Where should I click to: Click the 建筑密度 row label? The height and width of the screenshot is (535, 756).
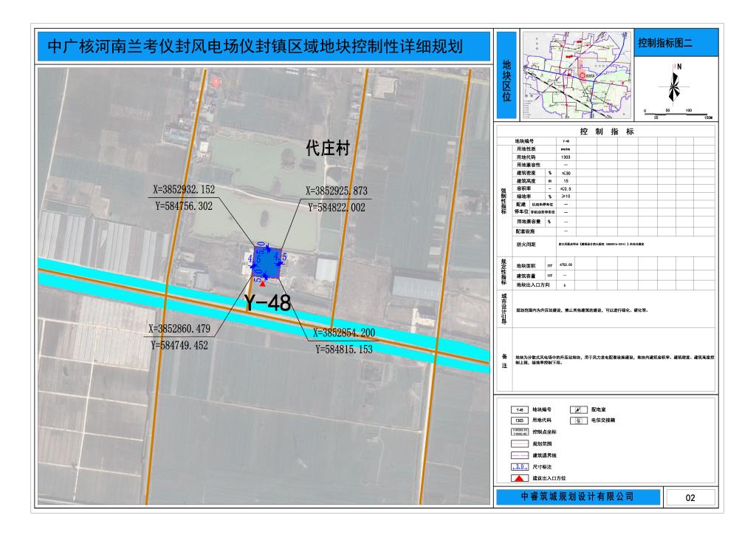coord(526,173)
